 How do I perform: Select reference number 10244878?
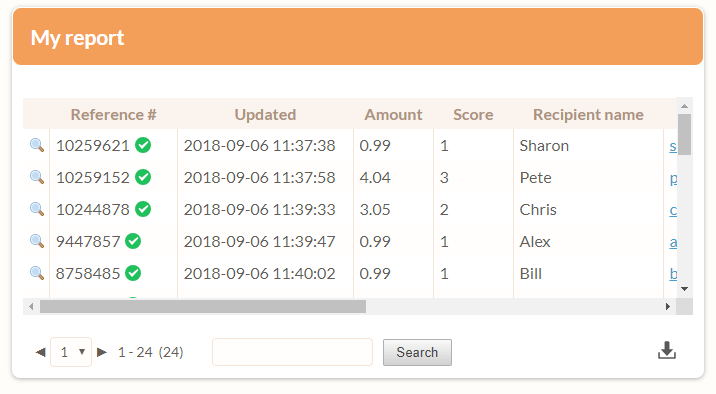[93, 210]
